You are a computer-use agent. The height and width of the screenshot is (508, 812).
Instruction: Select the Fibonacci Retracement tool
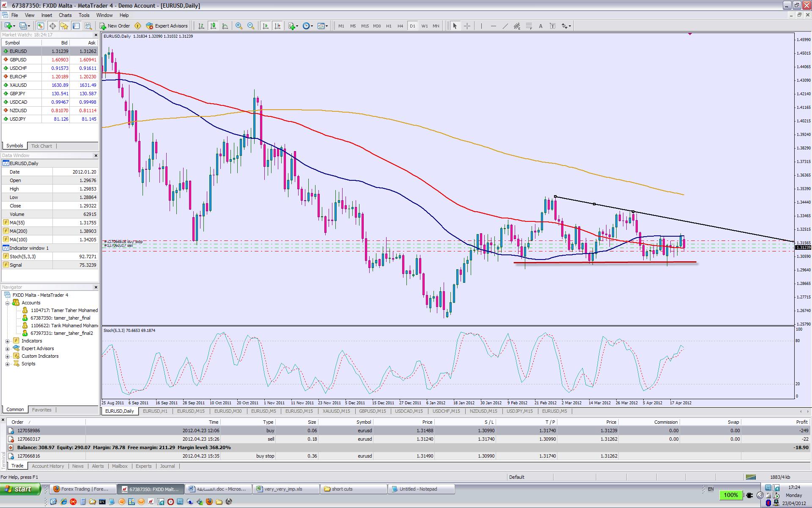click(x=529, y=26)
